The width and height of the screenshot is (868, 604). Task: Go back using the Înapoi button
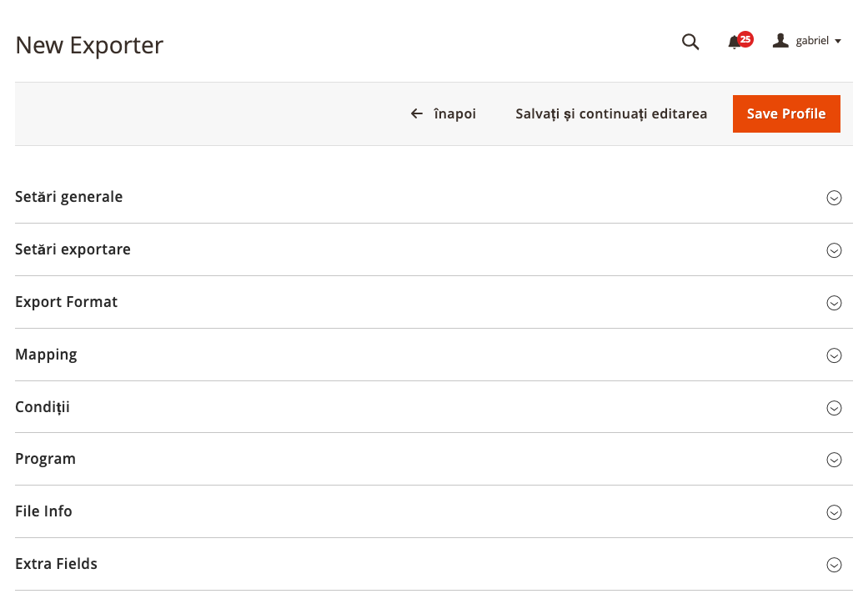pyautogui.click(x=443, y=113)
